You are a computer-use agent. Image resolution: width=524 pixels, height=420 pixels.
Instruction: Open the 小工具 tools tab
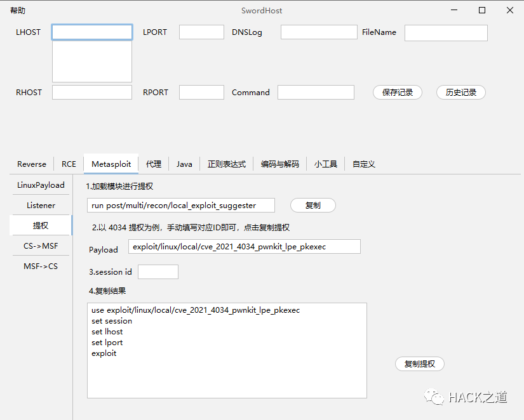point(325,164)
